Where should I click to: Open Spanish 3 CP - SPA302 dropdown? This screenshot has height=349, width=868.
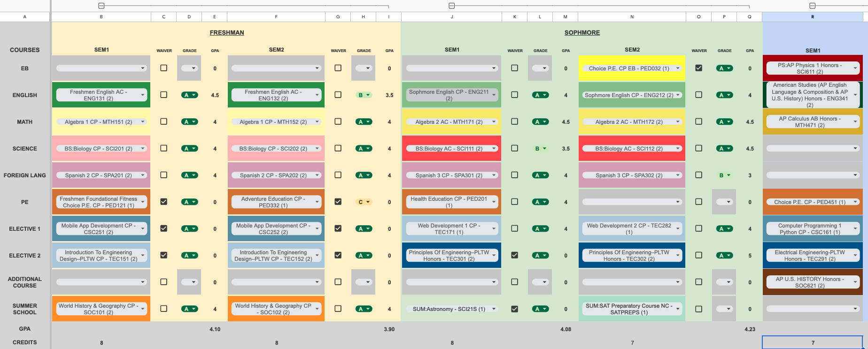point(632,175)
